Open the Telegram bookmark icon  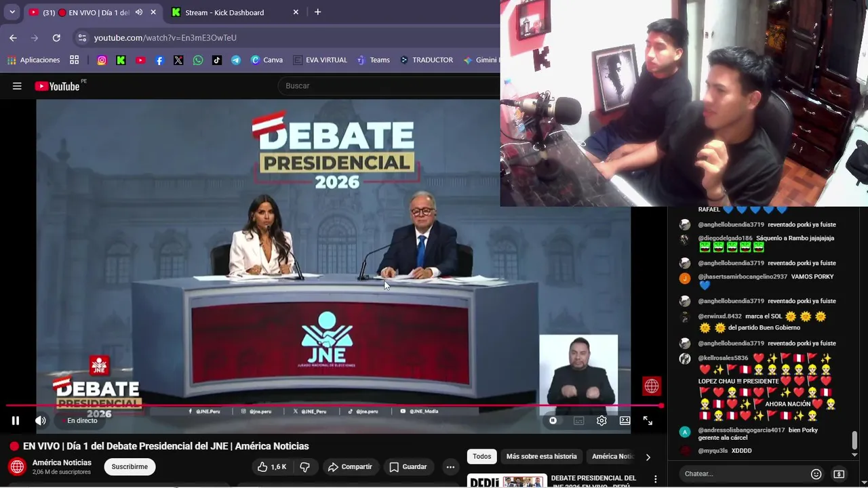pyautogui.click(x=235, y=60)
